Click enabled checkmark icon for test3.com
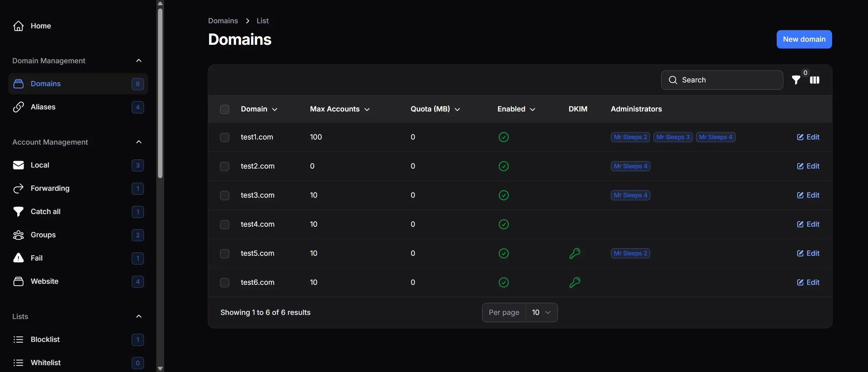Image resolution: width=868 pixels, height=372 pixels. [x=504, y=195]
